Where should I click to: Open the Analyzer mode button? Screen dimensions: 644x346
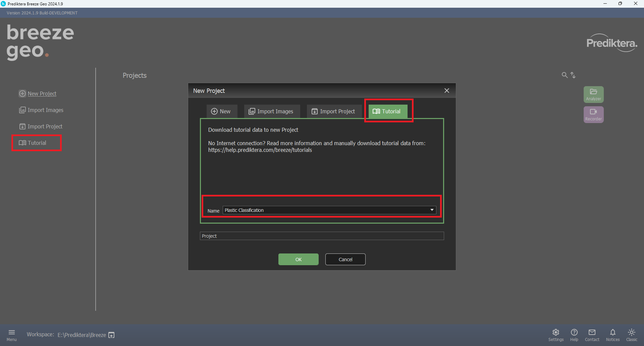coord(593,94)
